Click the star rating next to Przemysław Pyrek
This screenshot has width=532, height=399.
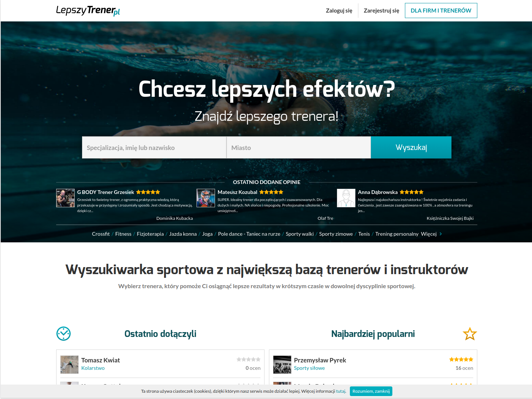click(x=461, y=359)
